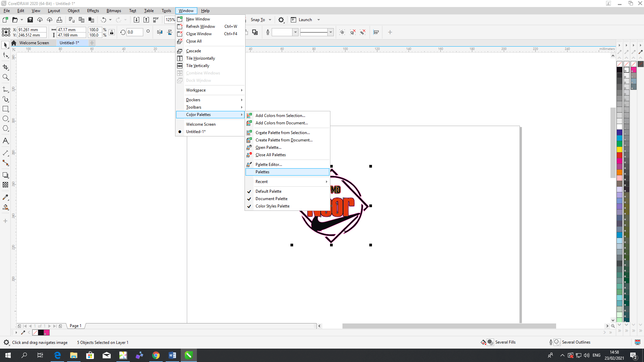The width and height of the screenshot is (644, 362).
Task: Expand the Dockers submenu
Action: (x=210, y=100)
